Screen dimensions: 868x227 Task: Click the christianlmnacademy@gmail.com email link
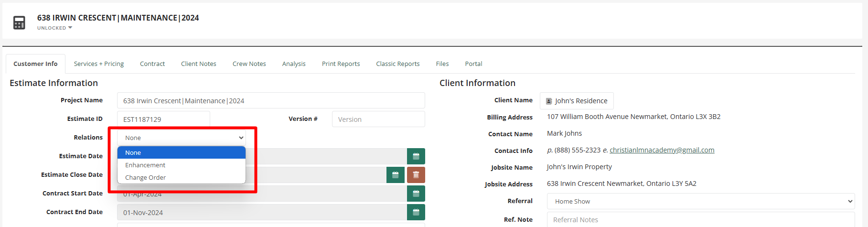662,150
